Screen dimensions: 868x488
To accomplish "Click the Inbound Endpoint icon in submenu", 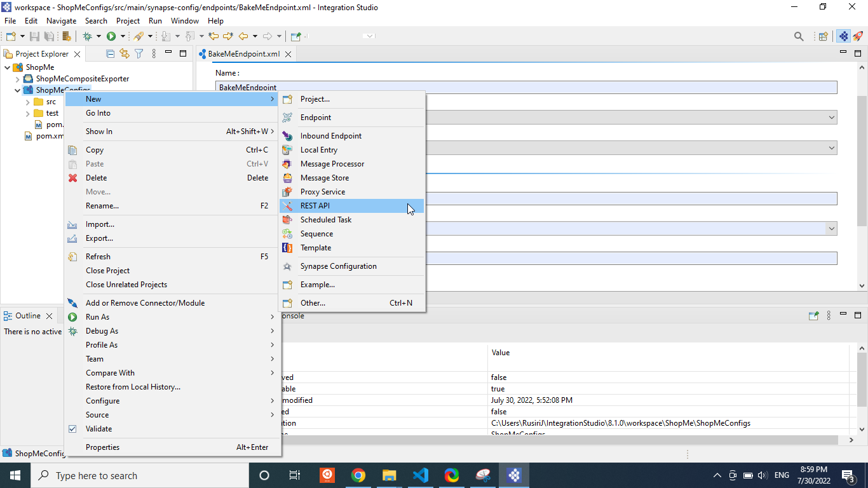I will (x=288, y=136).
